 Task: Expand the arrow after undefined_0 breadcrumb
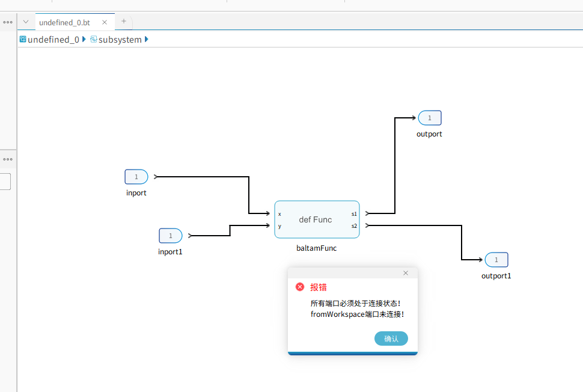click(84, 39)
